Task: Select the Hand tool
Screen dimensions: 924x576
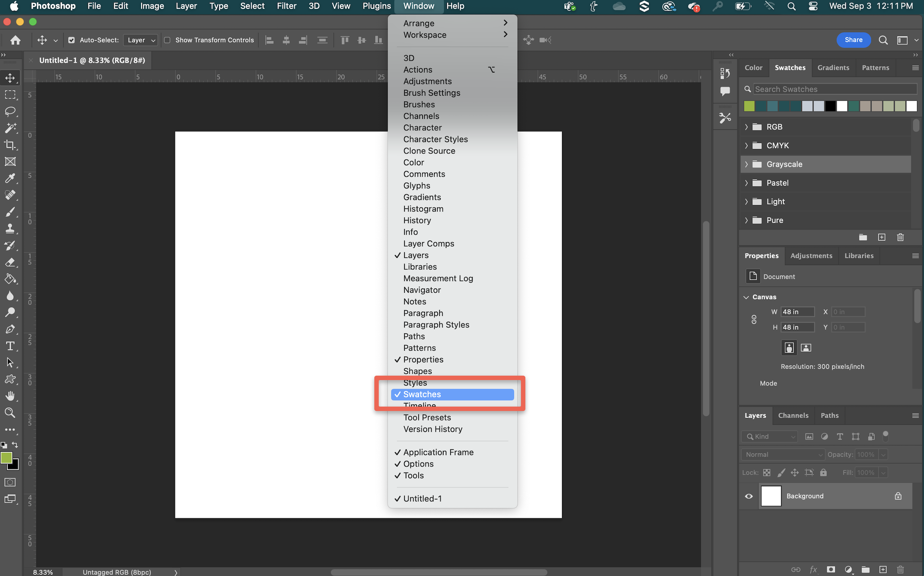Action: point(10,396)
